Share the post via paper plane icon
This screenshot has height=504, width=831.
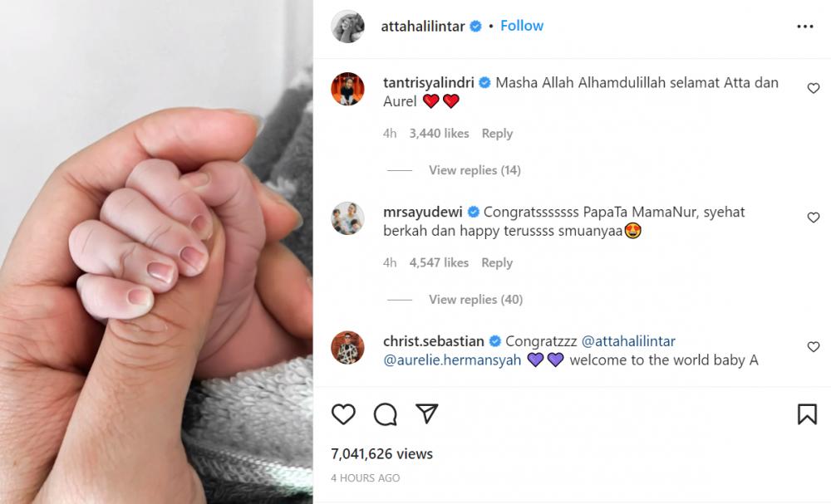(x=426, y=413)
